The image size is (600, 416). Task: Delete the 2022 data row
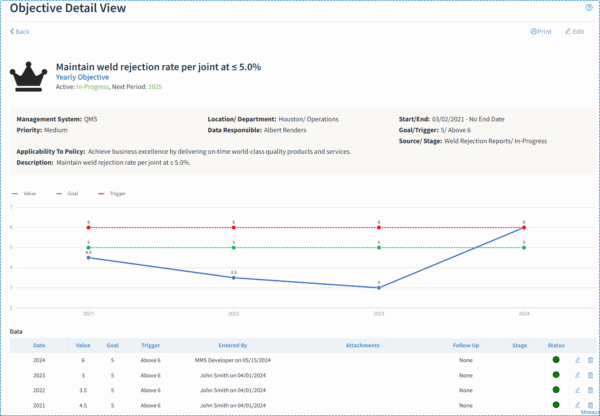coord(590,390)
